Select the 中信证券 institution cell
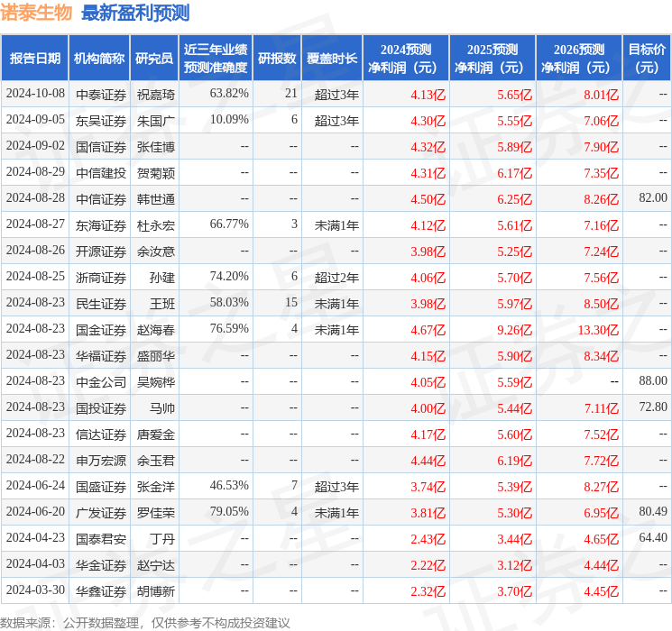Image resolution: width=672 pixels, height=631 pixels. 101,199
